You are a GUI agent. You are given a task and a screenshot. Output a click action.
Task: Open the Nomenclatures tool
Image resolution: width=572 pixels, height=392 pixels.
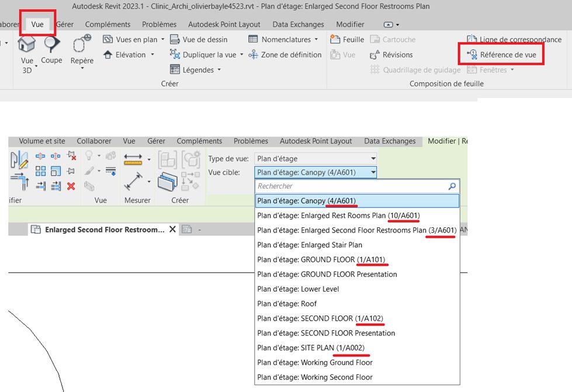pyautogui.click(x=280, y=39)
